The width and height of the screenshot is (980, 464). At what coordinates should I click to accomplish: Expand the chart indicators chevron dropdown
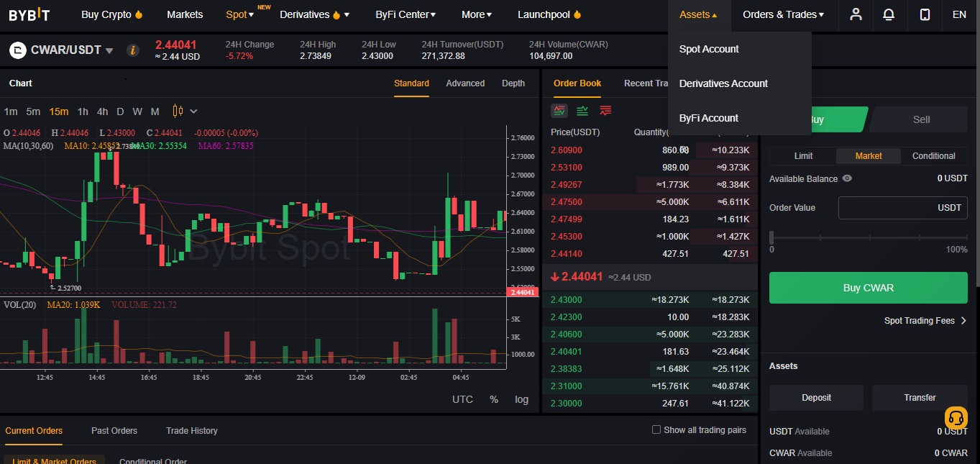point(193,112)
